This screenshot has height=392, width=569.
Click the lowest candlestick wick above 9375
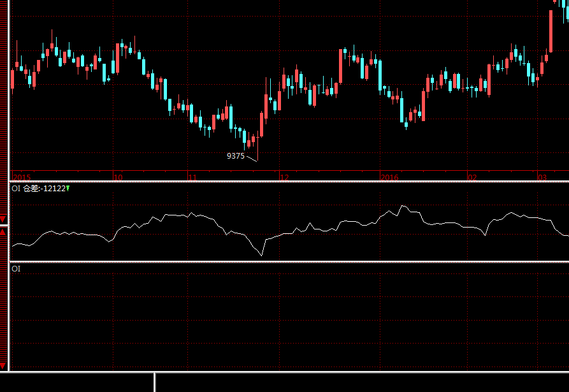tap(257, 149)
